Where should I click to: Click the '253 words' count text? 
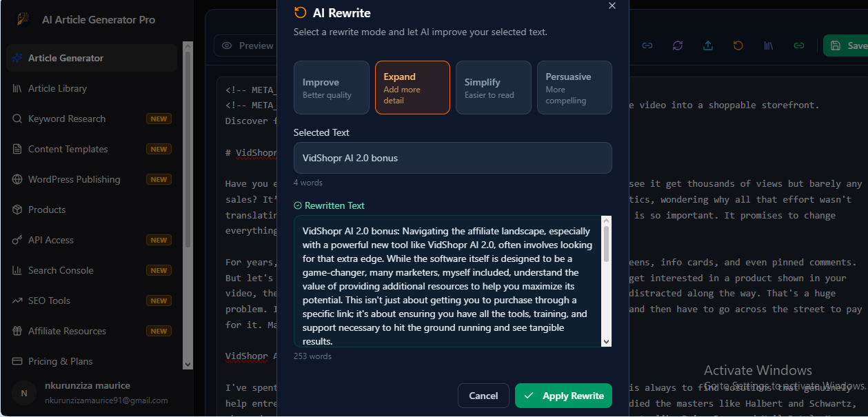(x=312, y=356)
